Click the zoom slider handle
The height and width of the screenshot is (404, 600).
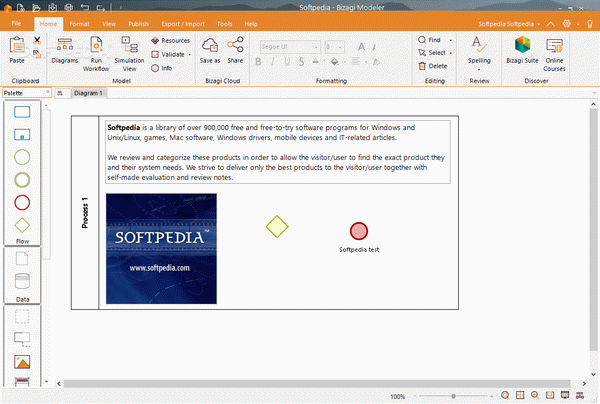pyautogui.click(x=453, y=396)
